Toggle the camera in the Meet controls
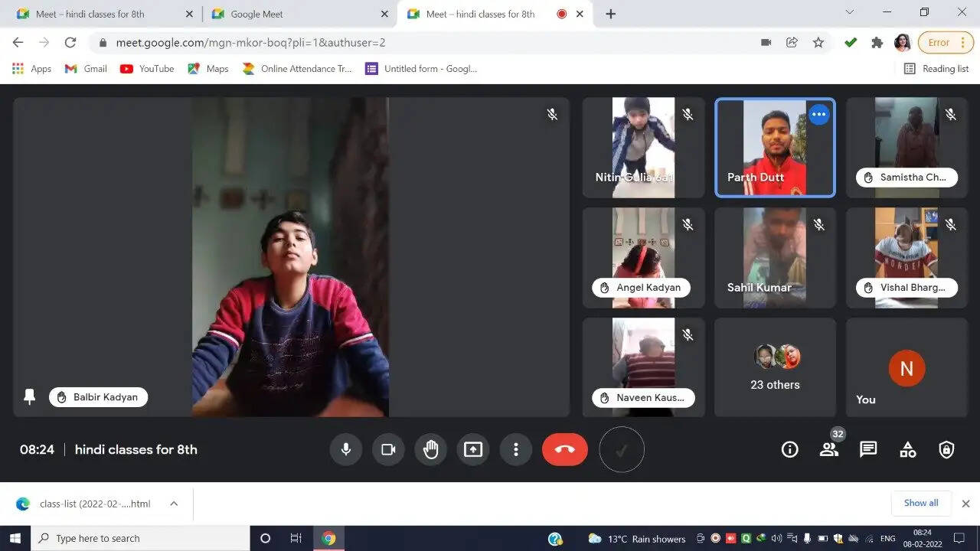Screen dimensions: 980x551 point(388,449)
